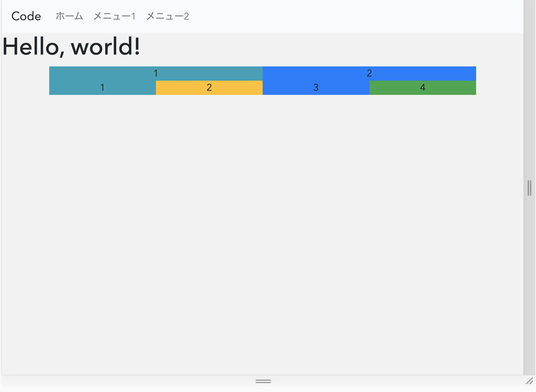This screenshot has width=536, height=392.
Task: Click the blue bottom-row cell labeled 3
Action: click(316, 88)
